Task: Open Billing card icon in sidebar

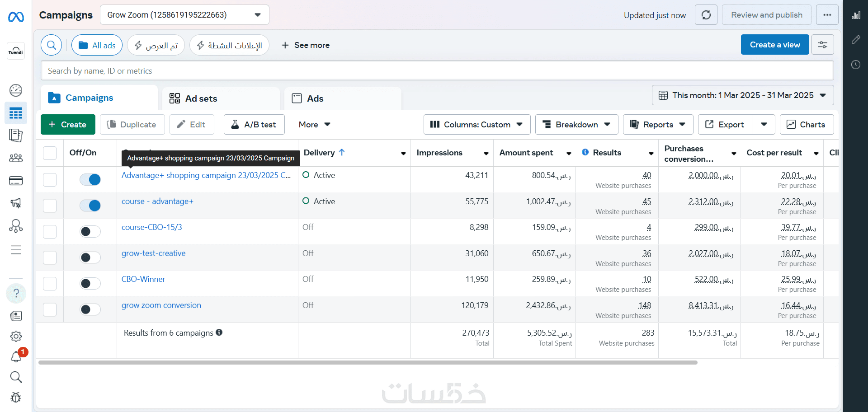Action: tap(16, 181)
